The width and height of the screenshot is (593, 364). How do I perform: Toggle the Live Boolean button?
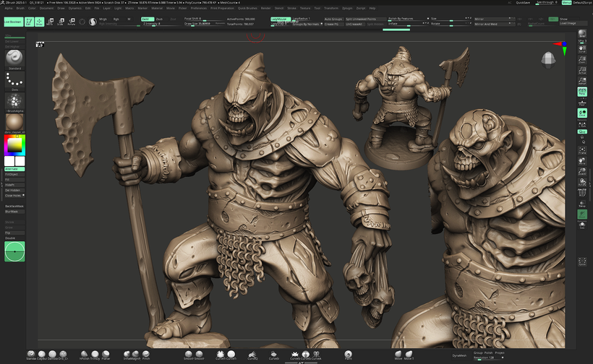(x=12, y=22)
